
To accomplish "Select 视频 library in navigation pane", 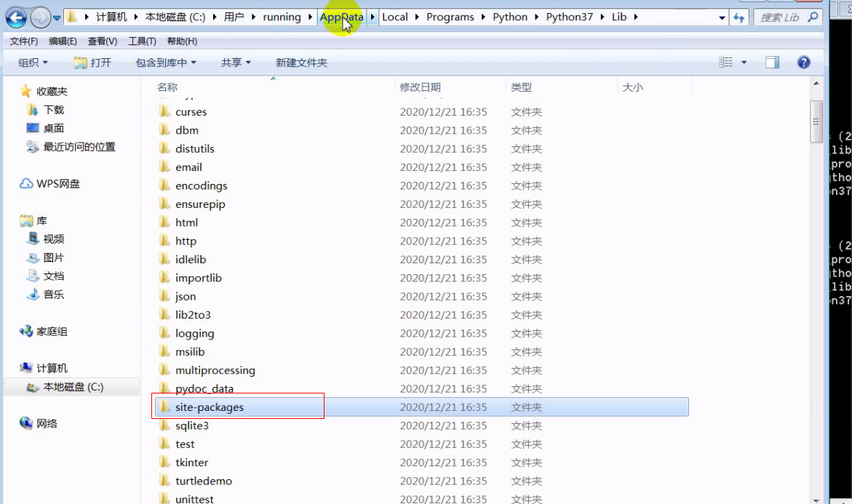I will (x=53, y=239).
